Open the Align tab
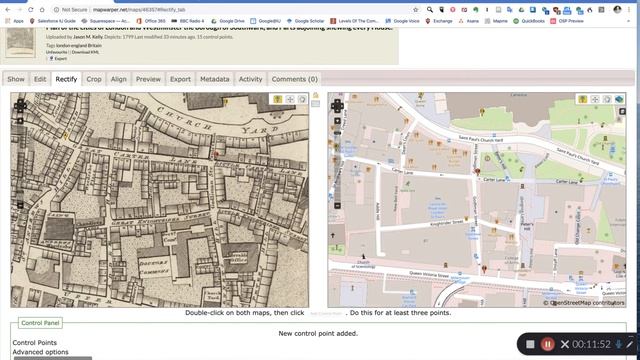 (119, 79)
